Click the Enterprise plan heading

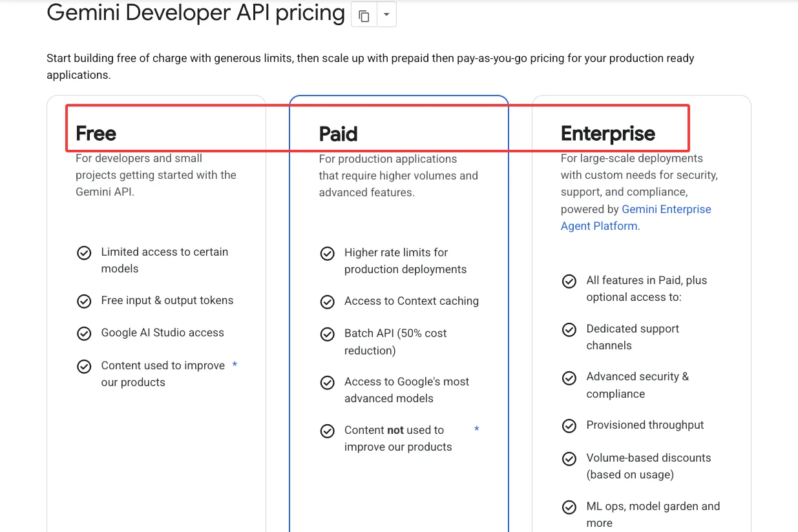[x=608, y=133]
